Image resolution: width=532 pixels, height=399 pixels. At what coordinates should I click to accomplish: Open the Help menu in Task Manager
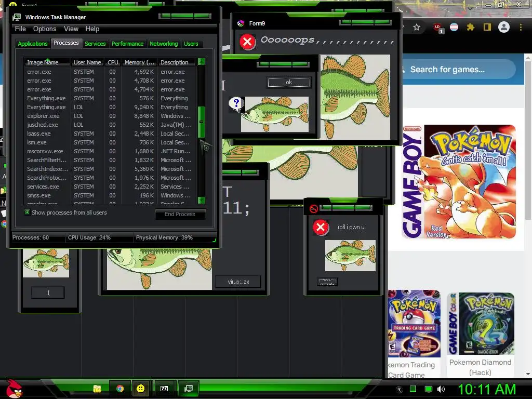coord(92,29)
